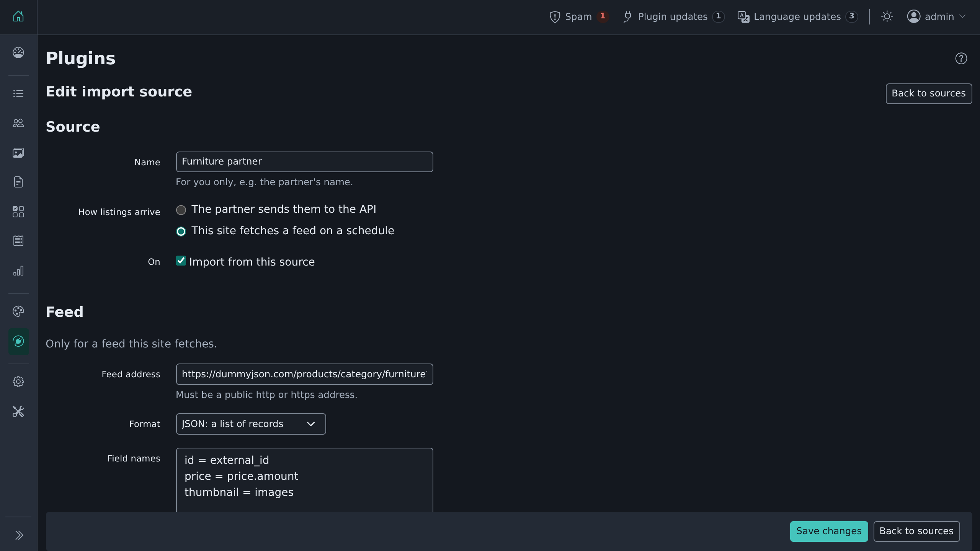Click the Feed address input field

[x=304, y=374]
